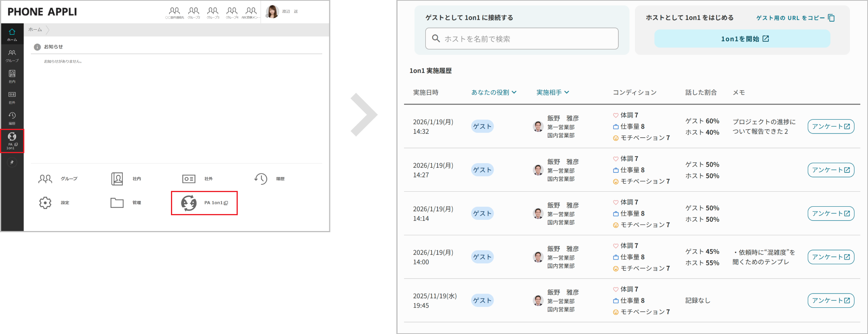
Task: Click the date 2026/1/19(月) 14:14
Action: point(433,214)
